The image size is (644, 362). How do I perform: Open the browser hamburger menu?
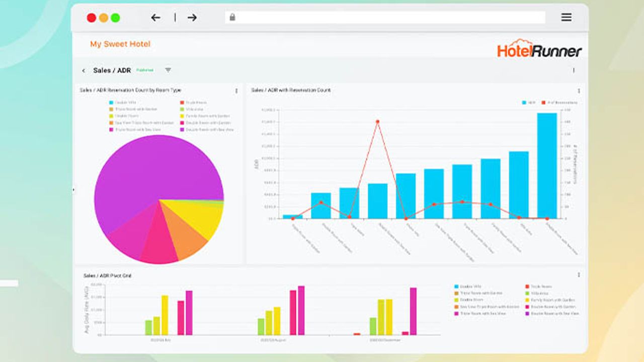point(566,18)
